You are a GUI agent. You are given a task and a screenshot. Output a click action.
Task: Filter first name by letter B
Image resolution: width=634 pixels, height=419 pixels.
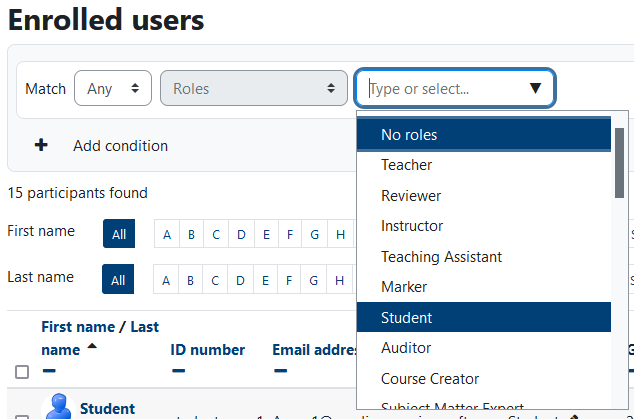coord(191,234)
